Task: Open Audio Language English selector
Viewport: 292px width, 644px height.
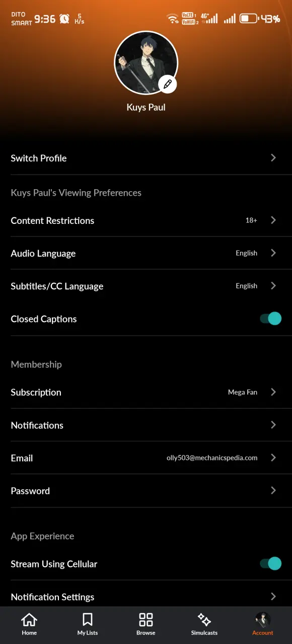Action: [146, 253]
